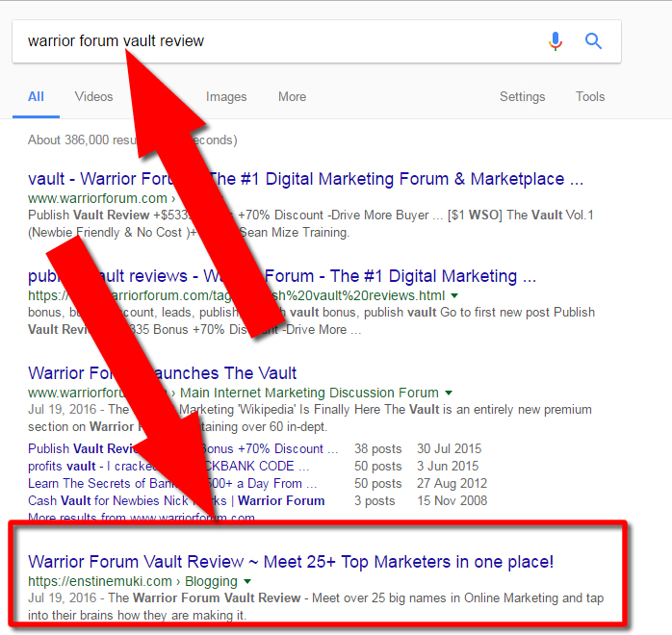Open result 'vault - Warrior Forum The #1 Digital Marketing Forum & Marketplace'
This screenshot has height=635, width=672.
coord(305,179)
